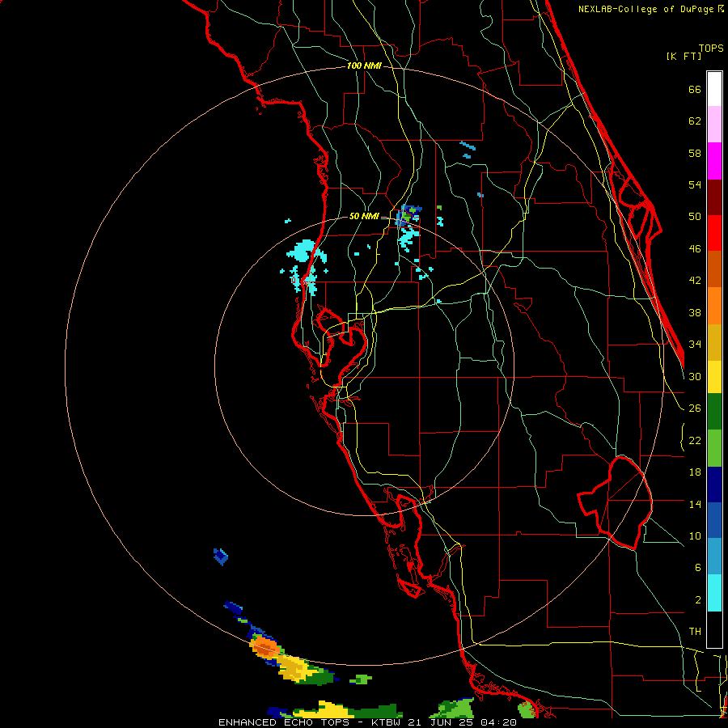Click the 42 value on the legend
The width and height of the screenshot is (728, 728).
click(x=695, y=281)
